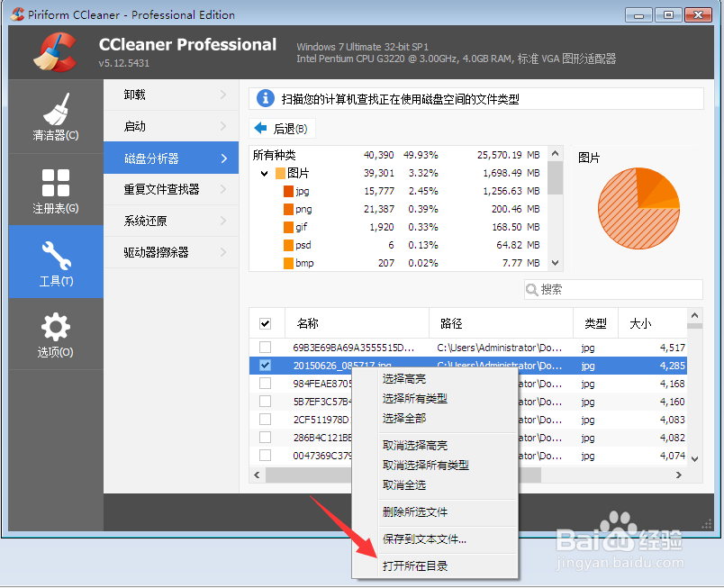Open the 重复文件查找器 Duplicate Finder tool

pyautogui.click(x=171, y=189)
